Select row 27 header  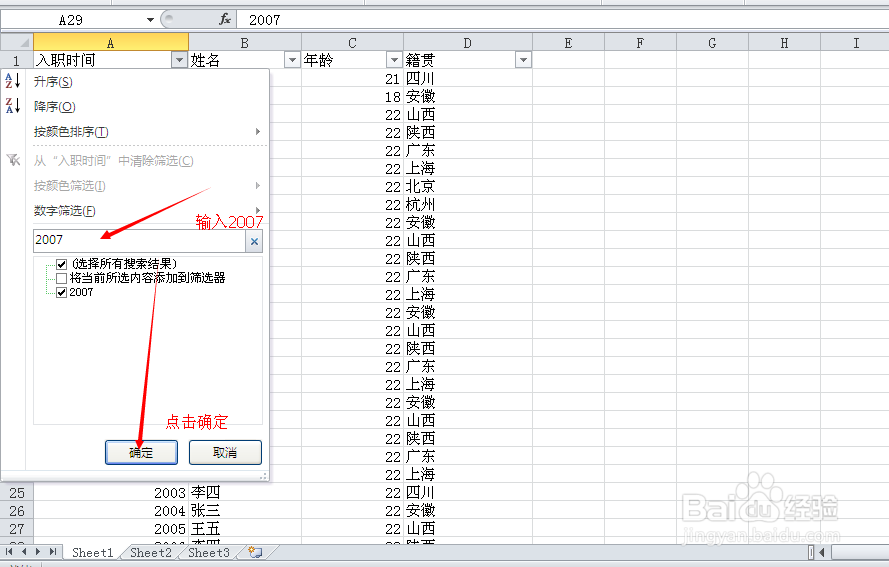[17, 529]
